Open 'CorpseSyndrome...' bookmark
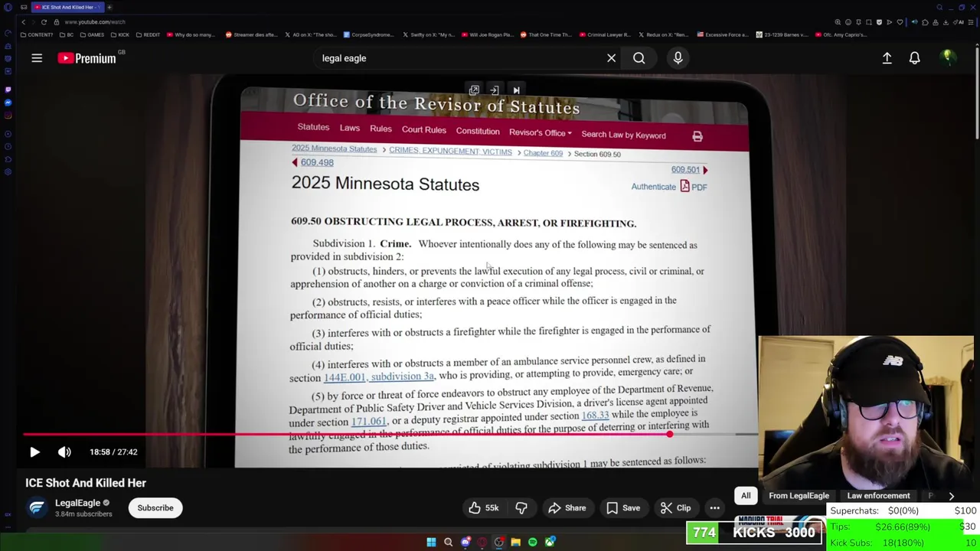The height and width of the screenshot is (551, 980). (x=368, y=34)
